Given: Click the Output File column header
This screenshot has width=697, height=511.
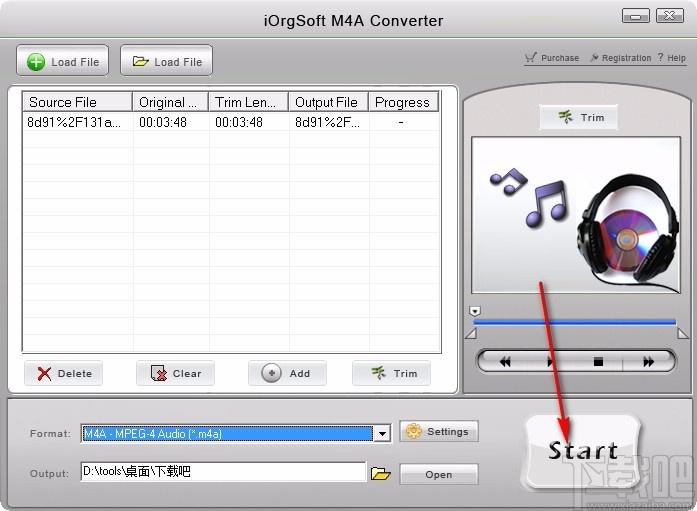Looking at the screenshot, I should click(329, 102).
